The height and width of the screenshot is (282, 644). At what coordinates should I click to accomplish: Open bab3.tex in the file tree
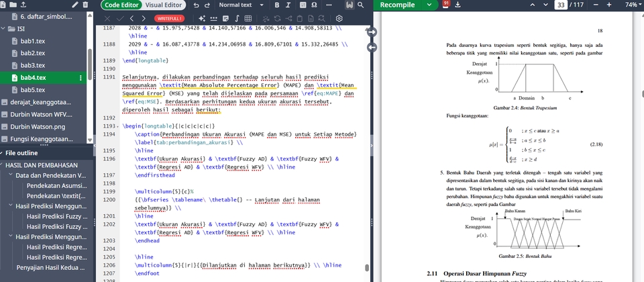coord(32,65)
